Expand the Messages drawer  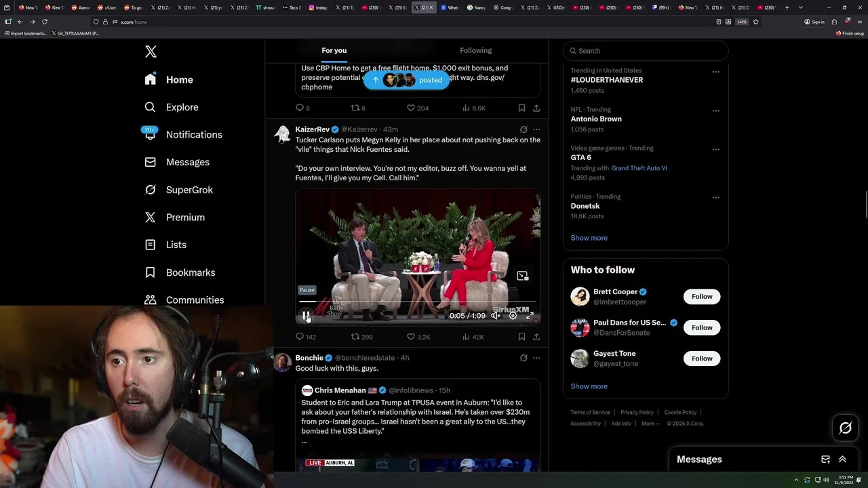tap(842, 459)
